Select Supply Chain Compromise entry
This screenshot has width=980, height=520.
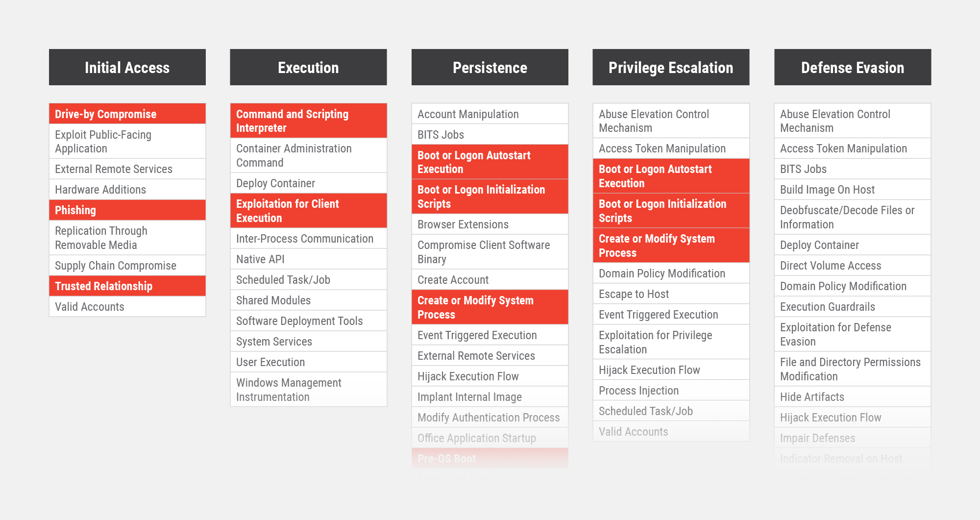(x=127, y=265)
